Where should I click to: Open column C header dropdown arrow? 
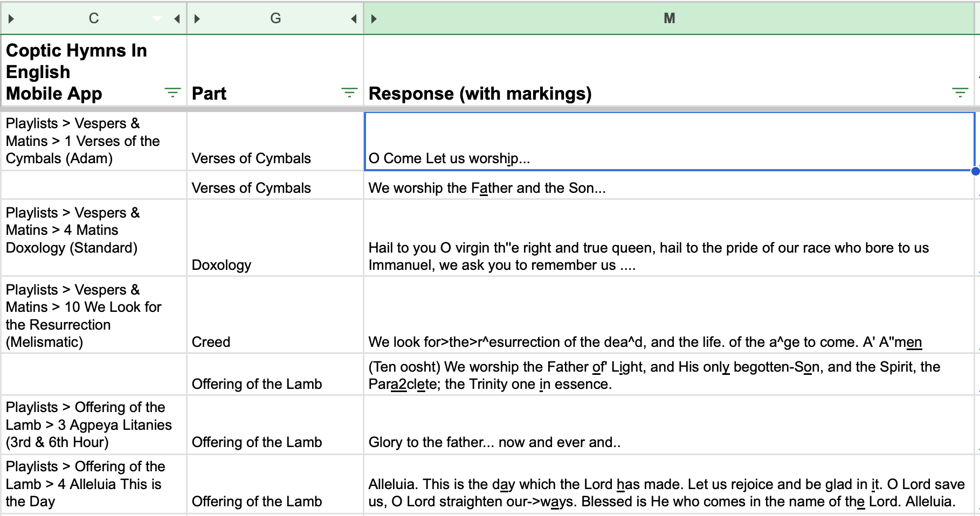point(157,19)
